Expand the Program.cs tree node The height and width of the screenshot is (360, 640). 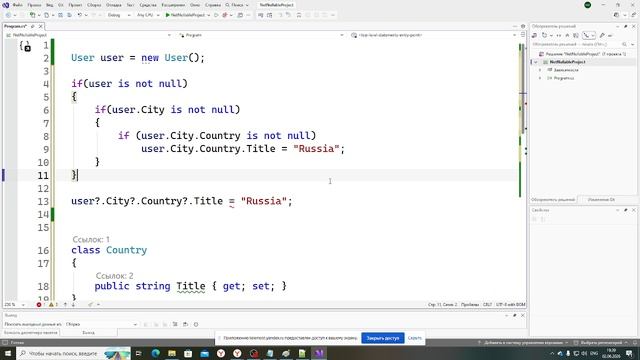[x=540, y=78]
